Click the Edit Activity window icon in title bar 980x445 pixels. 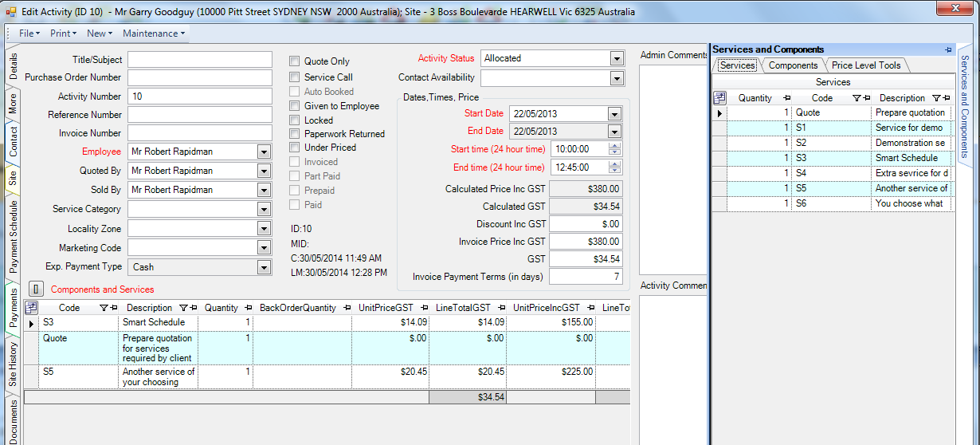tap(11, 13)
